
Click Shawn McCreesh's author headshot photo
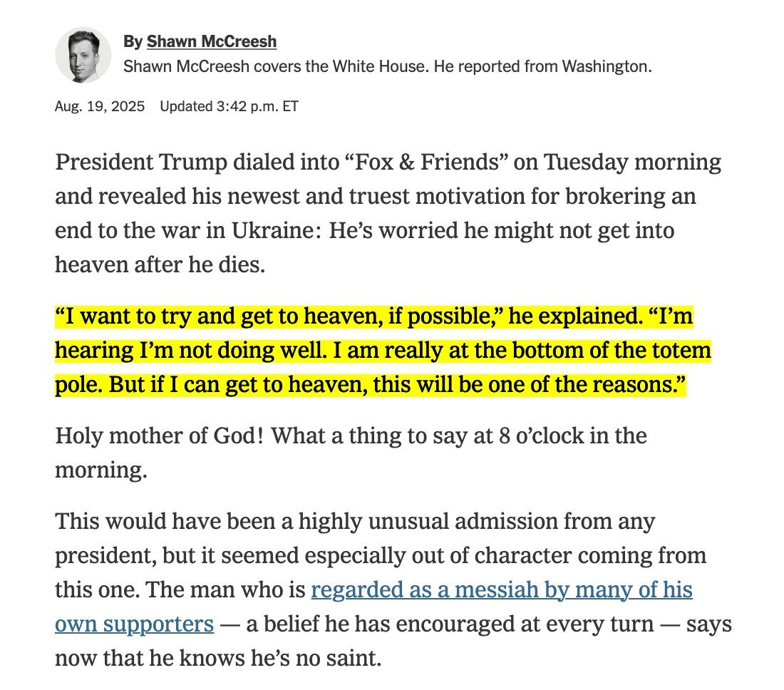pos(83,55)
